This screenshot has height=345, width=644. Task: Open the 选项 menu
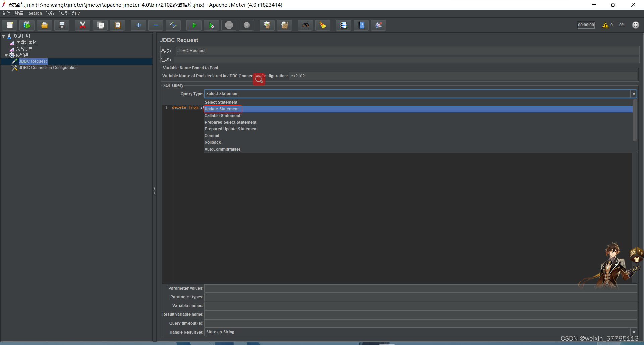tap(63, 13)
